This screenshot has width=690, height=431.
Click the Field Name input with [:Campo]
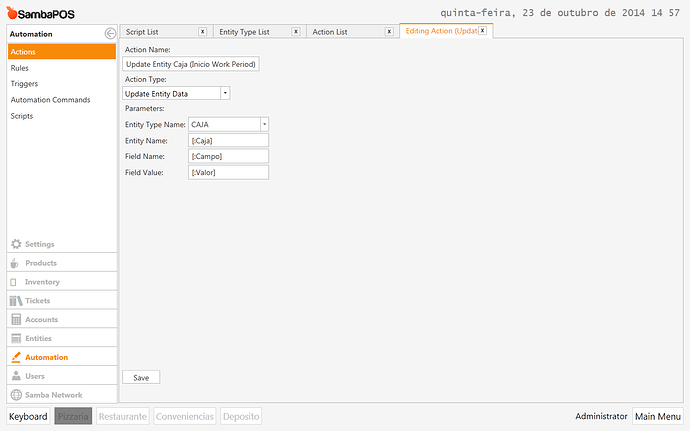tap(228, 156)
